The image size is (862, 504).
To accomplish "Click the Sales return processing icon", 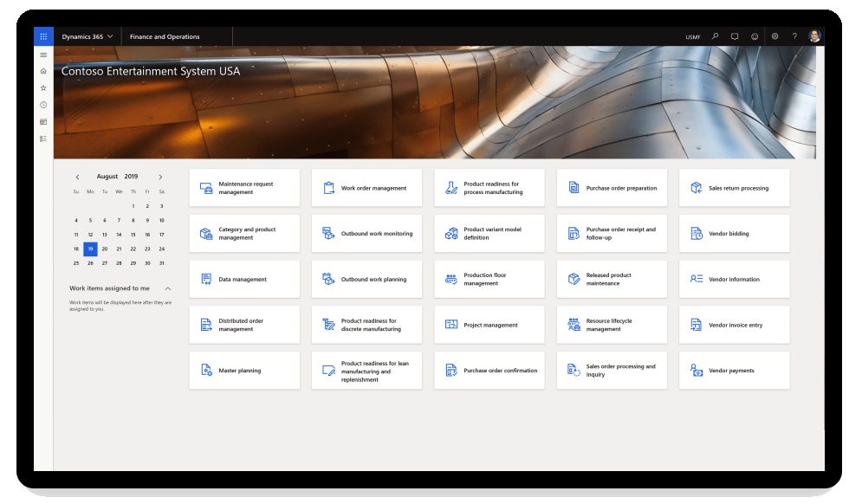I will pyautogui.click(x=696, y=188).
